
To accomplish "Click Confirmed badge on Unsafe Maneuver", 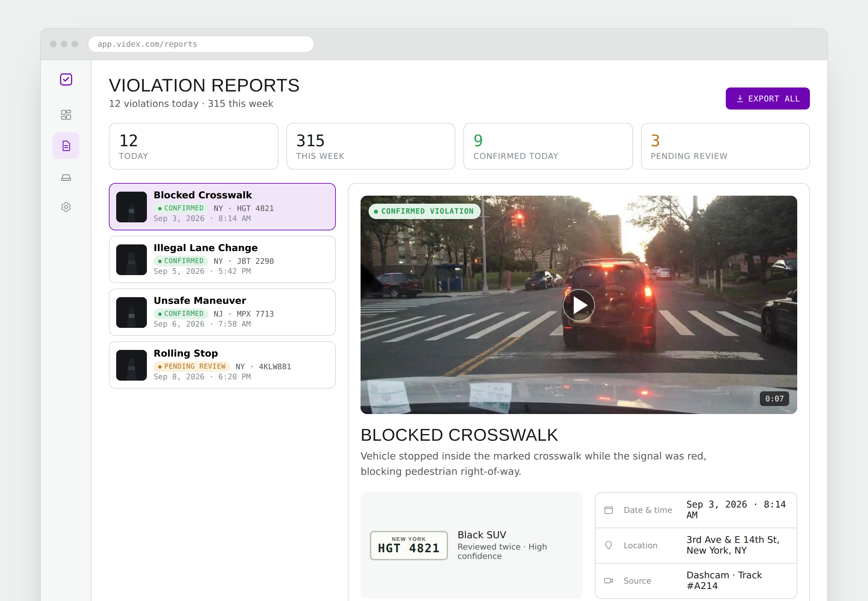I will pyautogui.click(x=181, y=314).
